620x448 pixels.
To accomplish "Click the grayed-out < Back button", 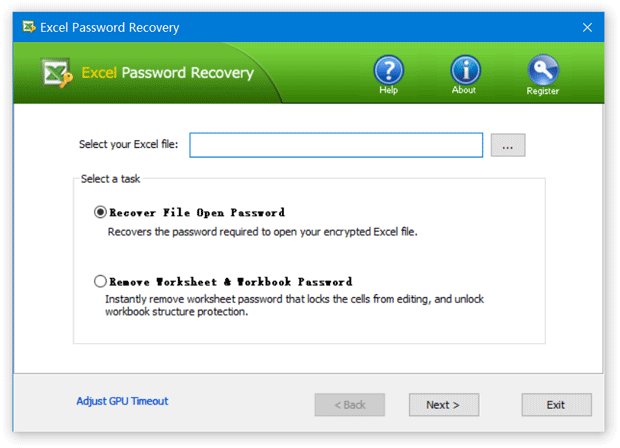I will (349, 405).
